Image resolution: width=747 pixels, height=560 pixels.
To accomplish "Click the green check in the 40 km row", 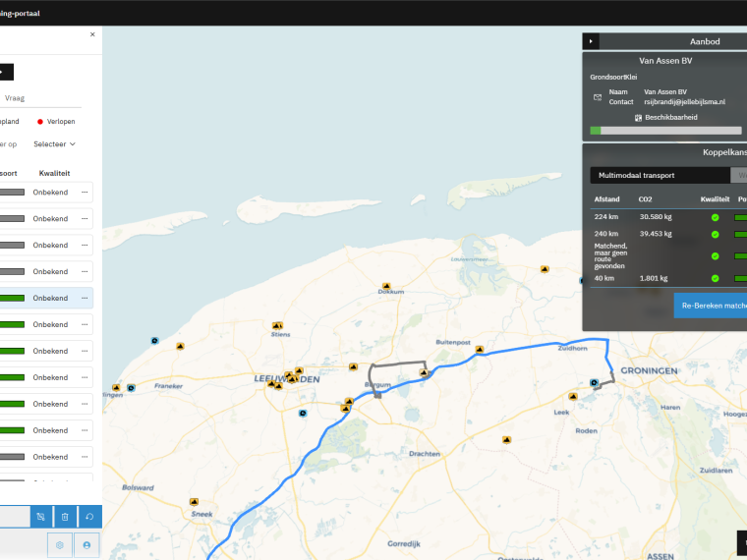I will click(716, 279).
